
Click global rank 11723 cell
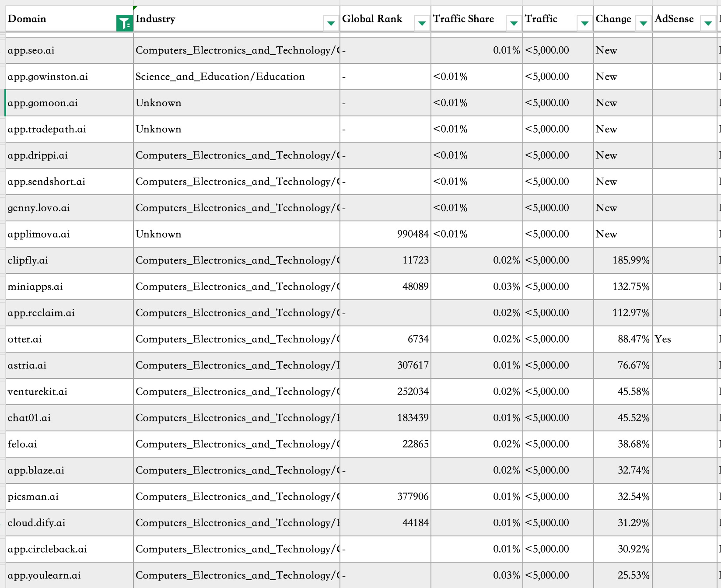[385, 260]
